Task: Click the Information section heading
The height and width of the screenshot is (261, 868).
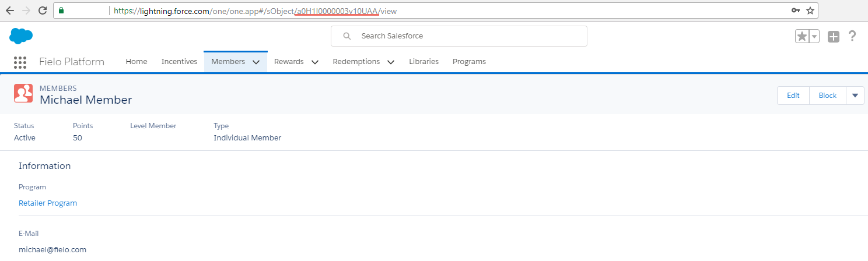Action: coord(44,166)
